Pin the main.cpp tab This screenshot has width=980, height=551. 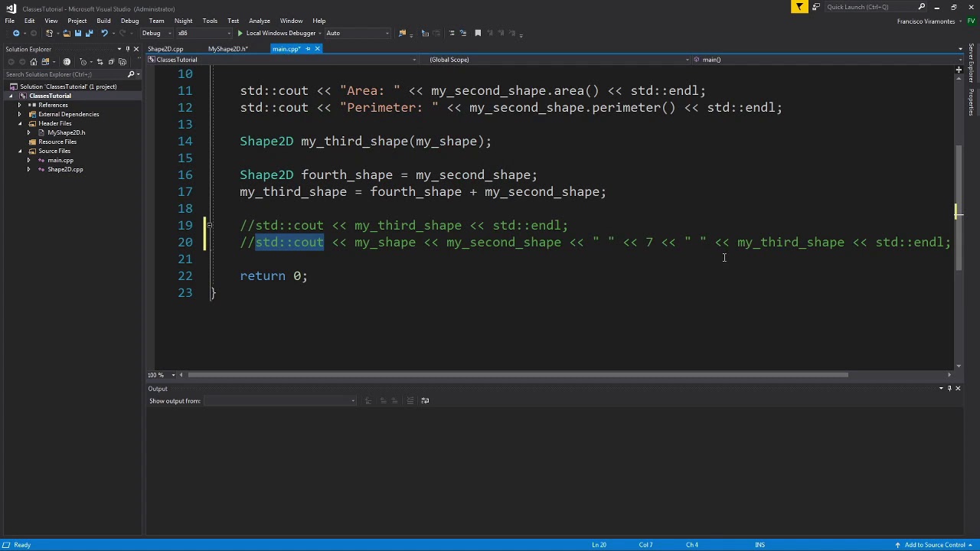[x=308, y=49]
